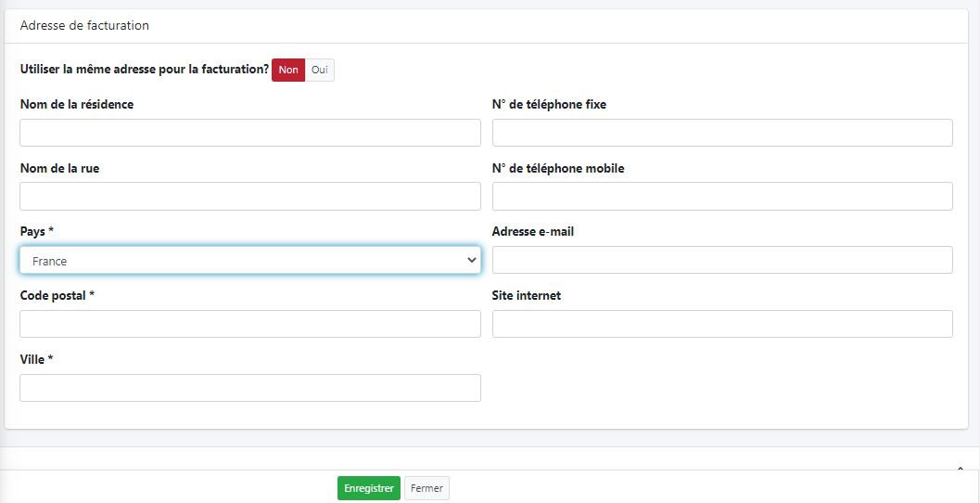Click the 'Utiliser la même adresse' question label
This screenshot has height=503, width=980.
coord(144,70)
